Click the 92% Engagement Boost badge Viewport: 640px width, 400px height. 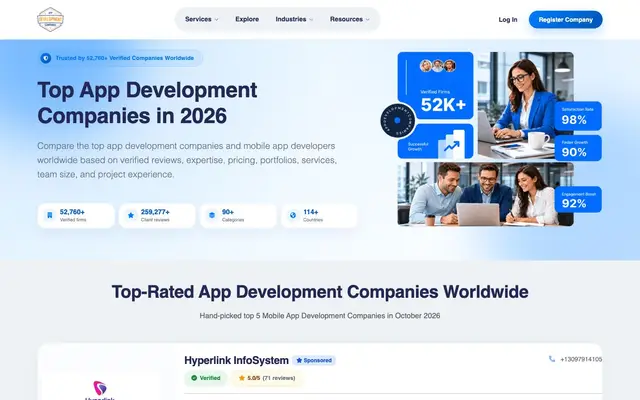pyautogui.click(x=578, y=200)
